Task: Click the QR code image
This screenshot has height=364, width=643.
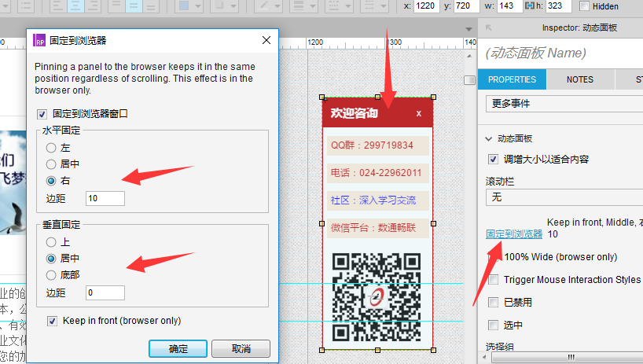Action: (x=376, y=297)
